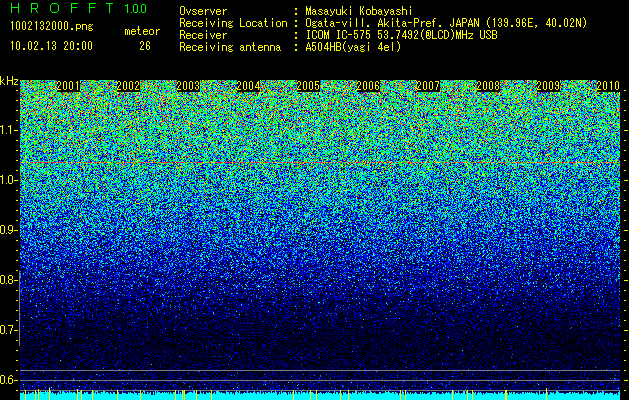629x400 pixels.
Task: Click the 2006 time marker
Action: [x=368, y=86]
